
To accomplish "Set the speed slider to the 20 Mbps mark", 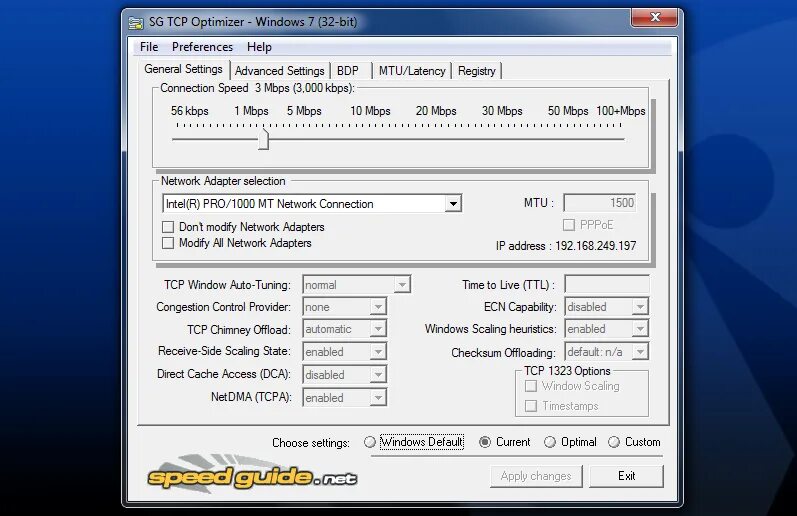I will pyautogui.click(x=436, y=139).
